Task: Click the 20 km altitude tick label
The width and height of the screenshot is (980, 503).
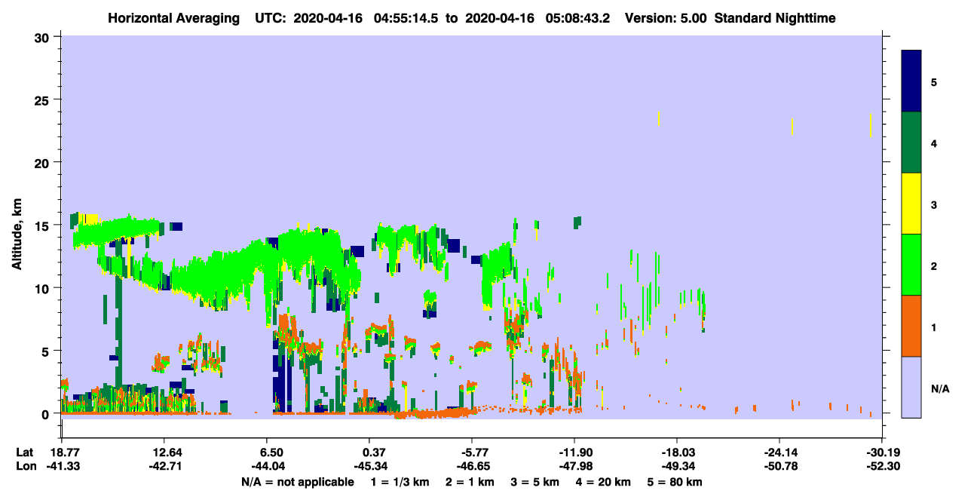Action: (x=44, y=163)
